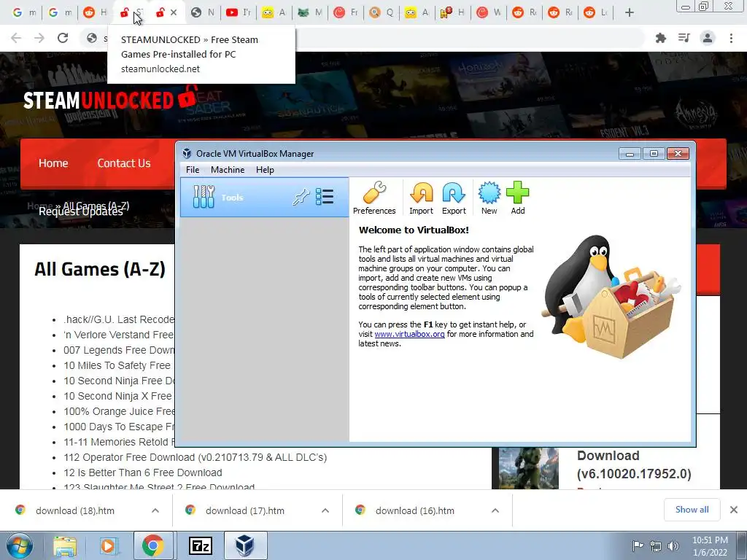Screen dimensions: 747x560
Task: Open the Machine menu in VirtualBox
Action: point(228,169)
